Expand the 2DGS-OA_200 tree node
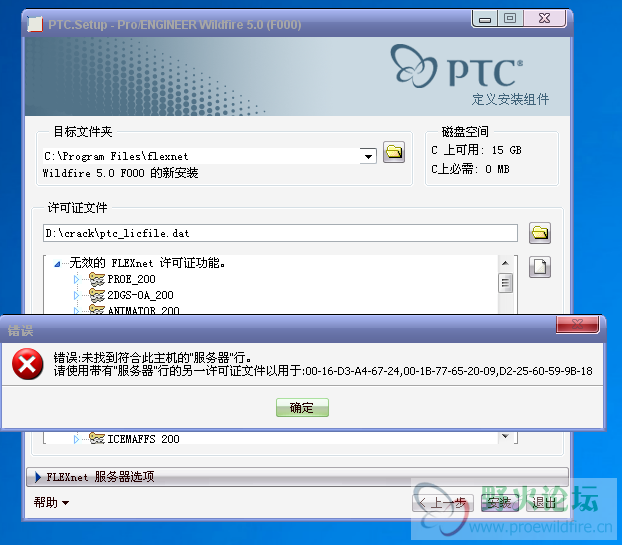 (x=76, y=296)
